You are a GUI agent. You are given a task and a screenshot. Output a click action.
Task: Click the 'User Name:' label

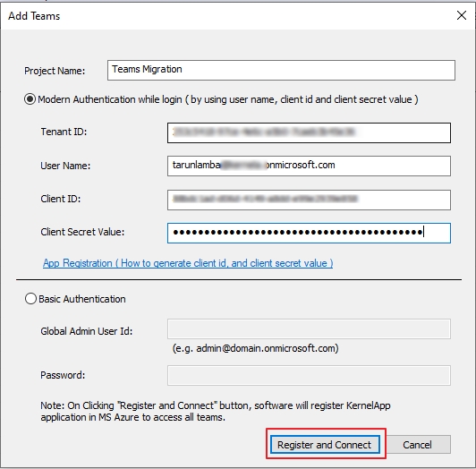(65, 166)
